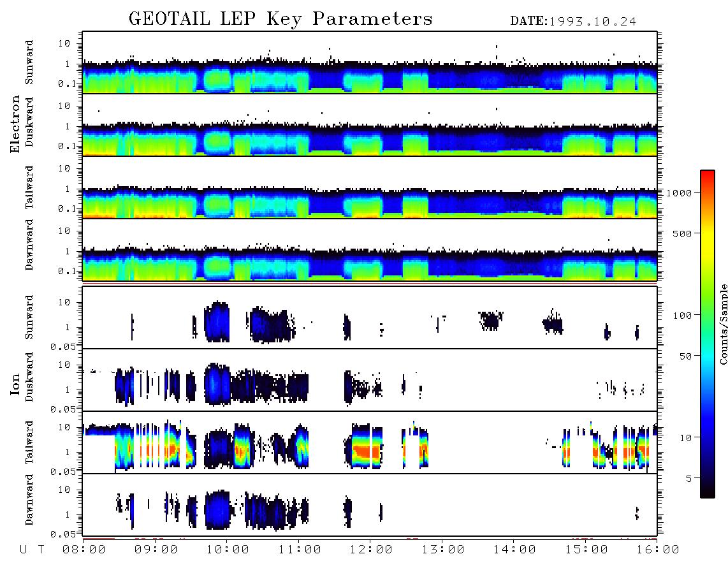This screenshot has width=728, height=561.
Task: Click the '500' colorbar tick value
Action: coord(682,233)
